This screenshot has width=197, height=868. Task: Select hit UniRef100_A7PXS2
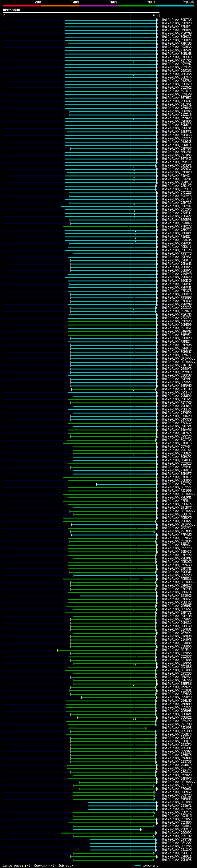point(177,226)
